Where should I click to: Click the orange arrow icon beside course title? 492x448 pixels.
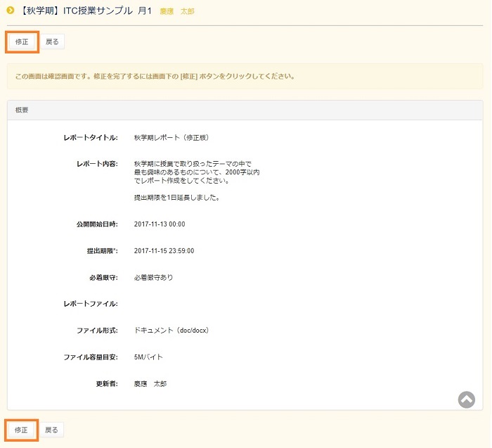click(11, 11)
